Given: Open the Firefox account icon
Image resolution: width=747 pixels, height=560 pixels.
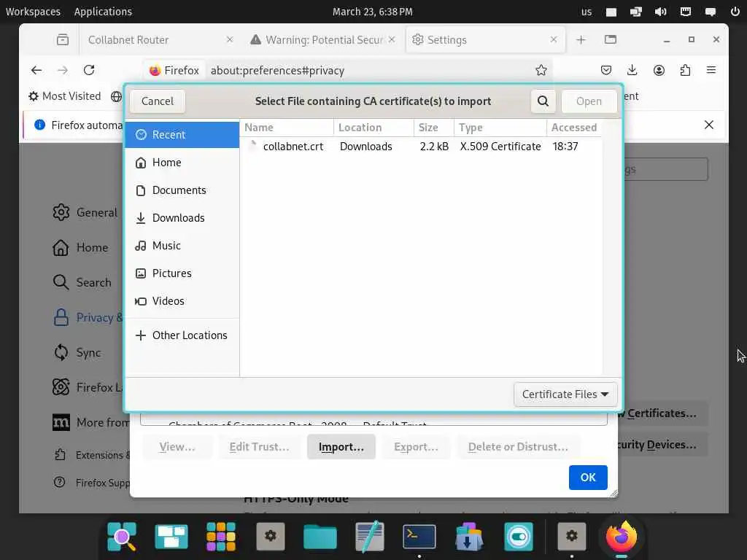Looking at the screenshot, I should click(x=659, y=71).
